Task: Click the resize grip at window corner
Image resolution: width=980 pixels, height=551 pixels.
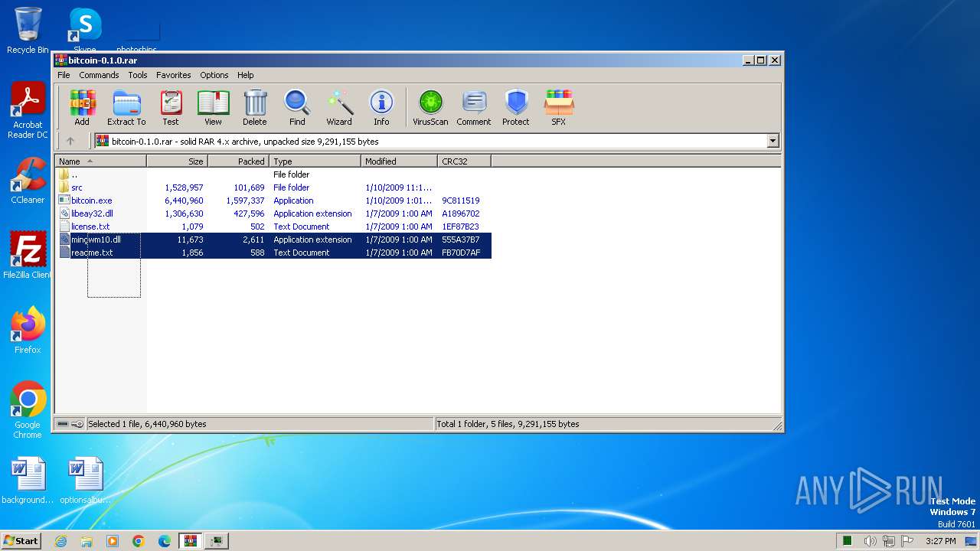Action: point(777,425)
